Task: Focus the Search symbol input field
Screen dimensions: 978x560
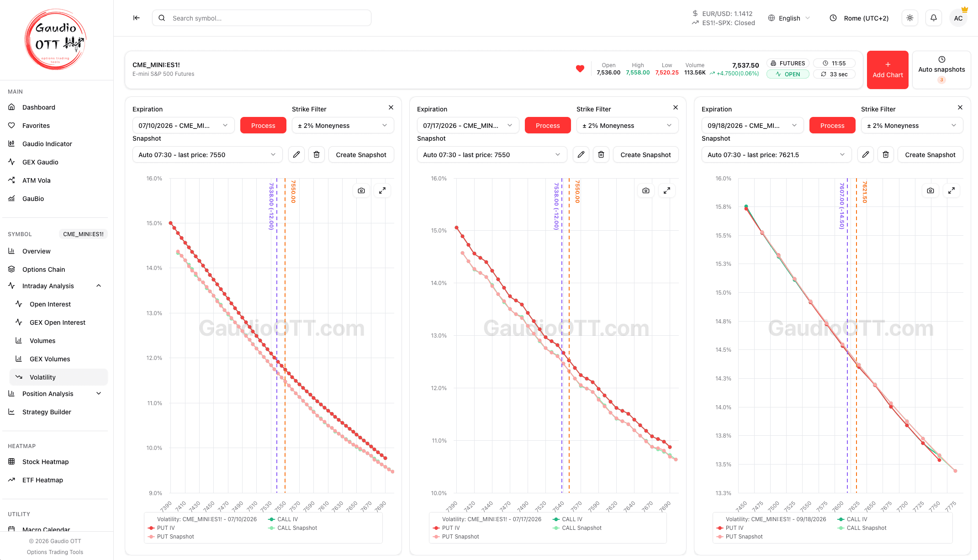Action: (261, 18)
